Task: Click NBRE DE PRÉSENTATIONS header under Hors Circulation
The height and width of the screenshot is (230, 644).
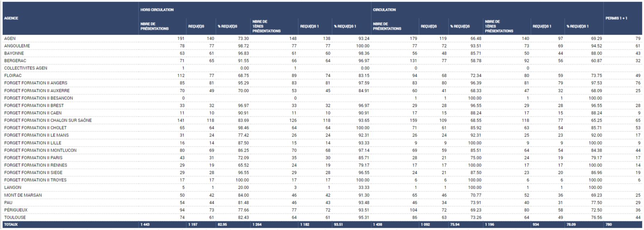Action: [155, 26]
